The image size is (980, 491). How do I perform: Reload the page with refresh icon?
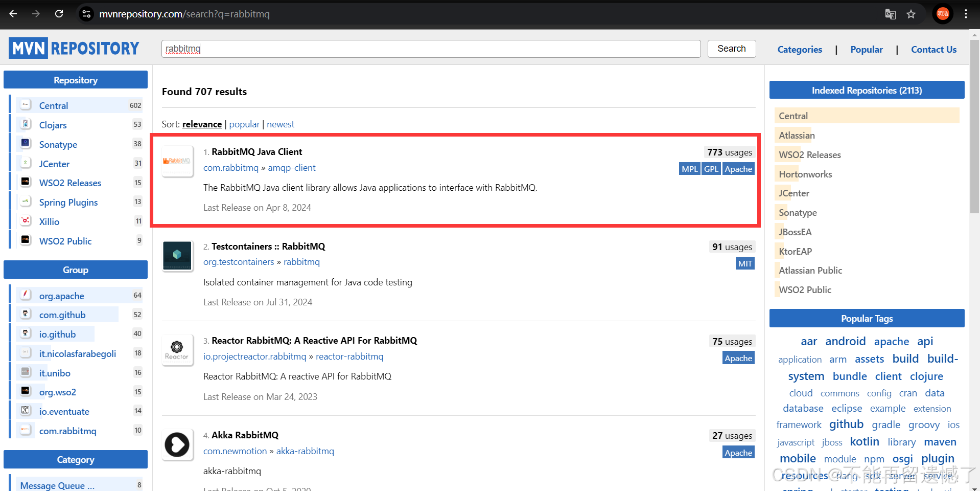(59, 14)
